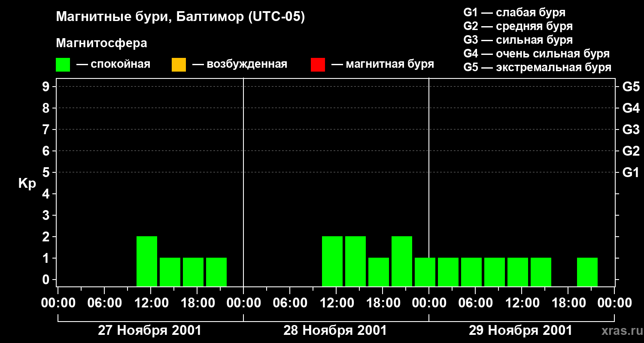This screenshot has height=343, width=644.
Task: Click the '12:00' tick label under 29 November
Action: [x=522, y=303]
